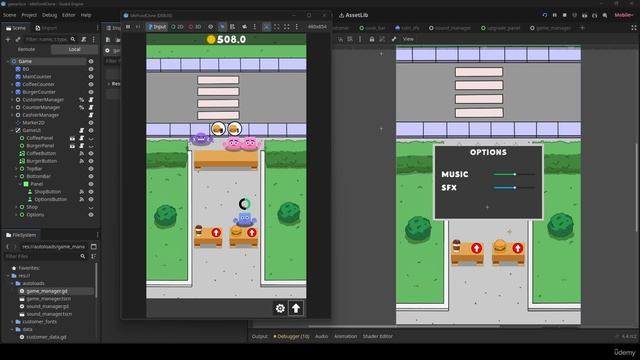Click the red upgrade arrow on the coffee table in the game window
This screenshot has height=360, width=640.
point(216,233)
